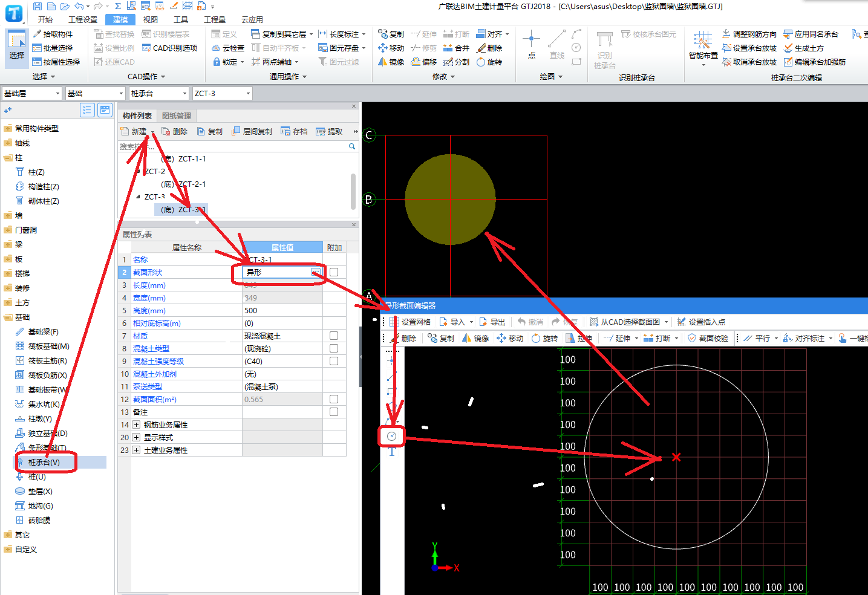Click the component list vertical scrollbar
This screenshot has height=595, width=868.
pyautogui.click(x=353, y=192)
